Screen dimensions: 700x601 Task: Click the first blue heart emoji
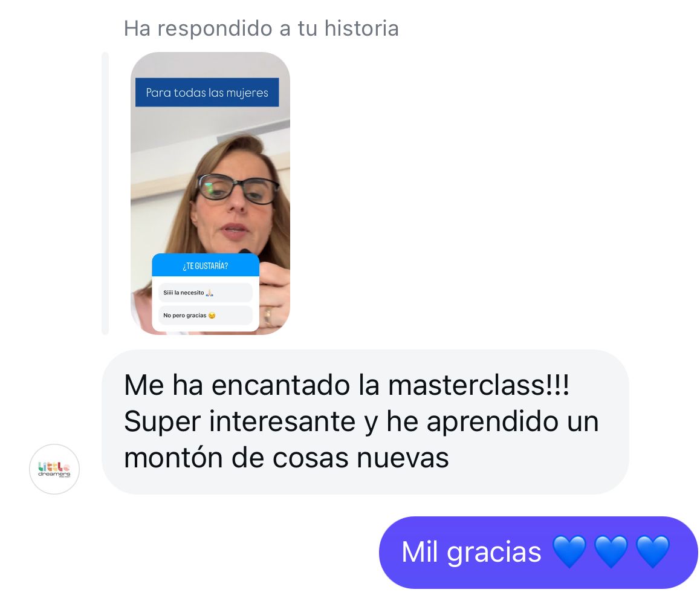pyautogui.click(x=569, y=552)
